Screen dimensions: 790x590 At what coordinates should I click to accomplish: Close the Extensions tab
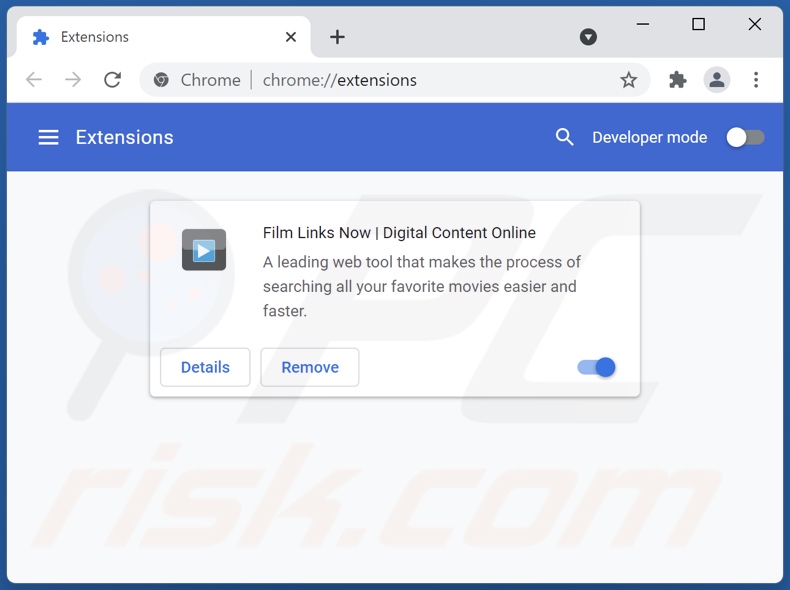pos(291,37)
